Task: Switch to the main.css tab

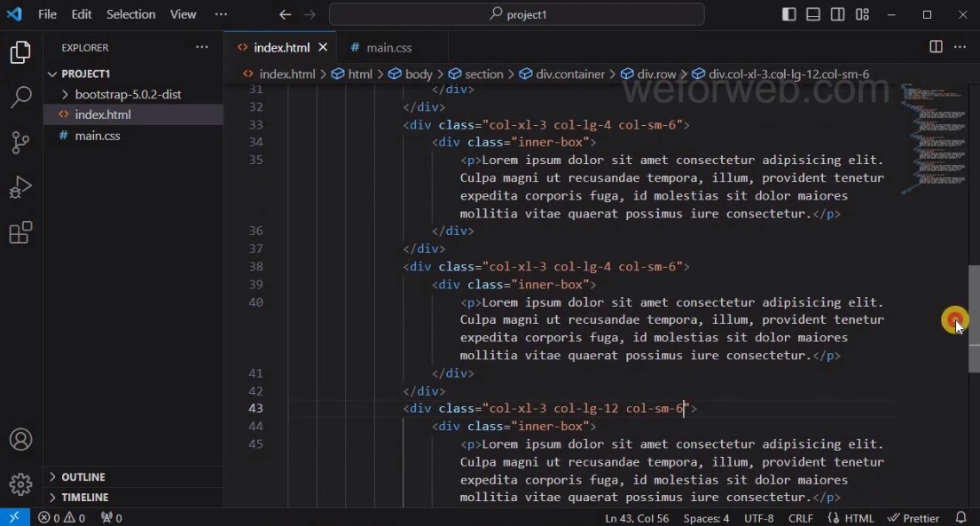Action: (x=388, y=47)
